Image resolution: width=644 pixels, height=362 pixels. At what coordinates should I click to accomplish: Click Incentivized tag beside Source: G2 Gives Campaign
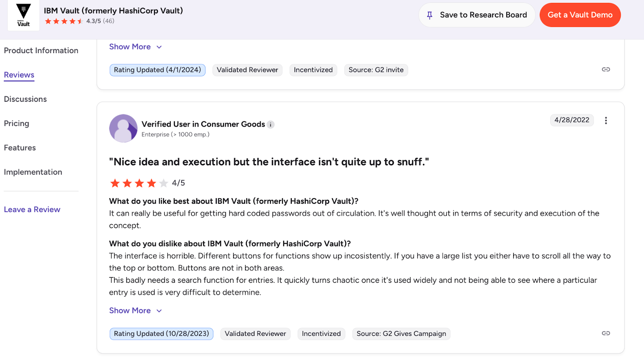pos(321,334)
